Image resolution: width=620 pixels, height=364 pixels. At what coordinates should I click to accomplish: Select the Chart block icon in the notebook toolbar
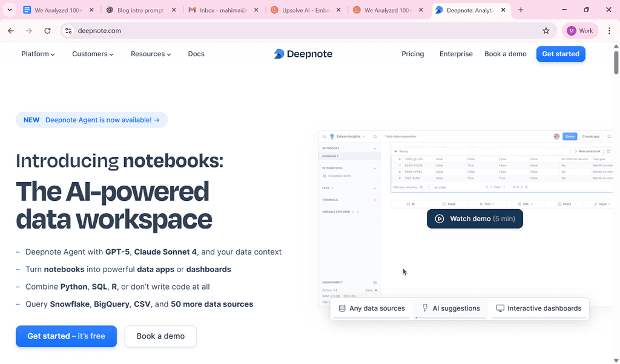click(560, 204)
